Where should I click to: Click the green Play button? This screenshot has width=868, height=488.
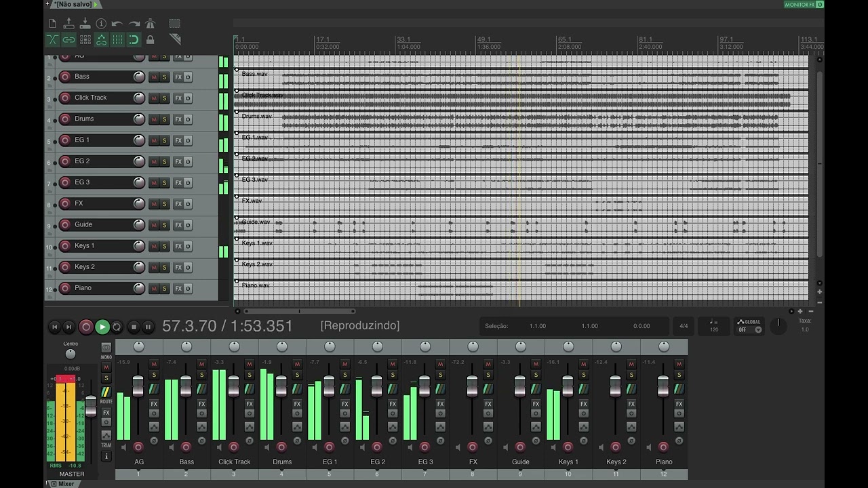pyautogui.click(x=102, y=327)
